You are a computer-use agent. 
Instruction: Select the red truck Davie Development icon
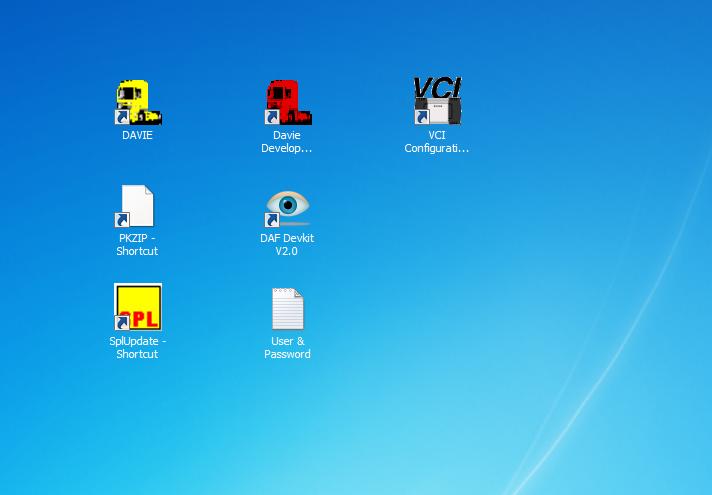[288, 101]
